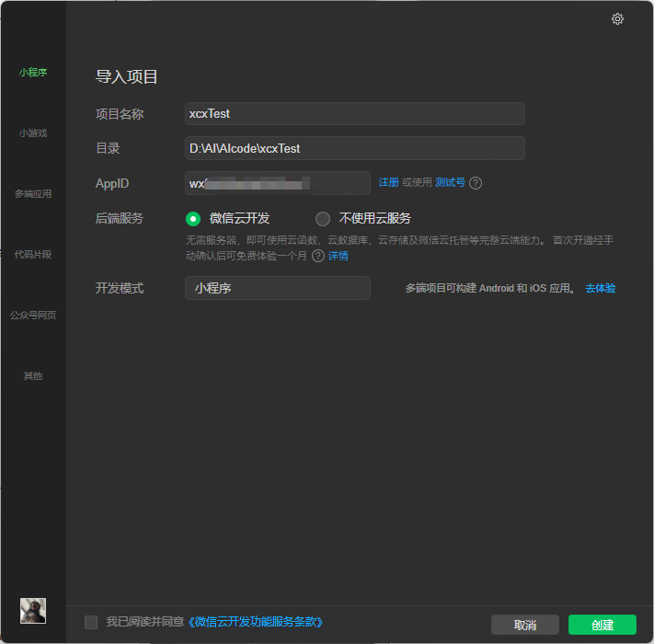Click the help icon next to 测试号
Screen dimensions: 654x644
(476, 183)
